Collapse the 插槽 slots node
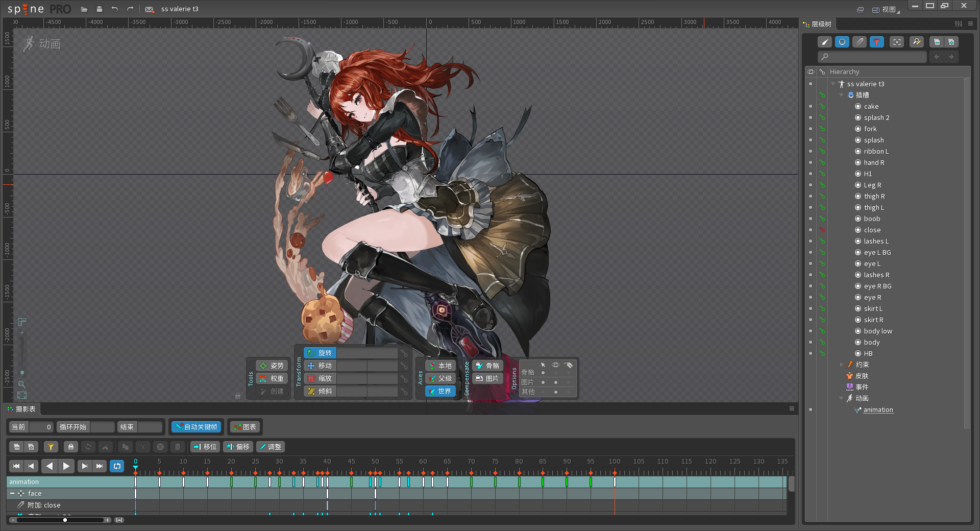This screenshot has width=980, height=531. (841, 95)
